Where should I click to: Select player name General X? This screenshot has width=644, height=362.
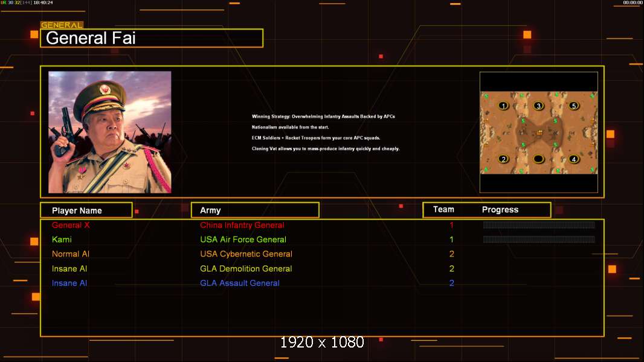[x=71, y=225]
